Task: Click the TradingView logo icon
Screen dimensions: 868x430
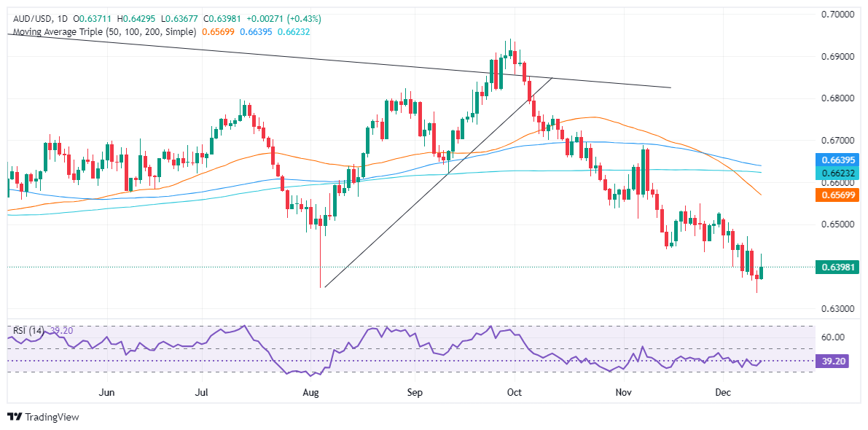Action: click(x=15, y=417)
